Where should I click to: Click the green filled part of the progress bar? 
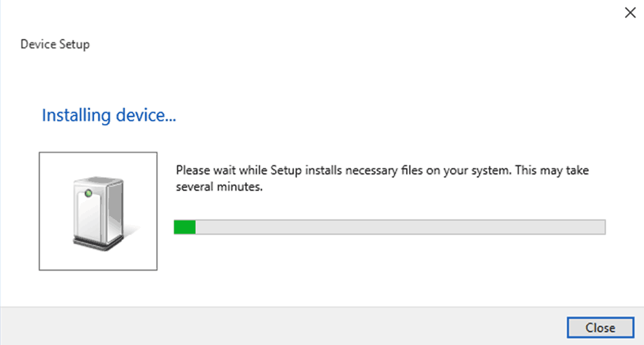184,227
